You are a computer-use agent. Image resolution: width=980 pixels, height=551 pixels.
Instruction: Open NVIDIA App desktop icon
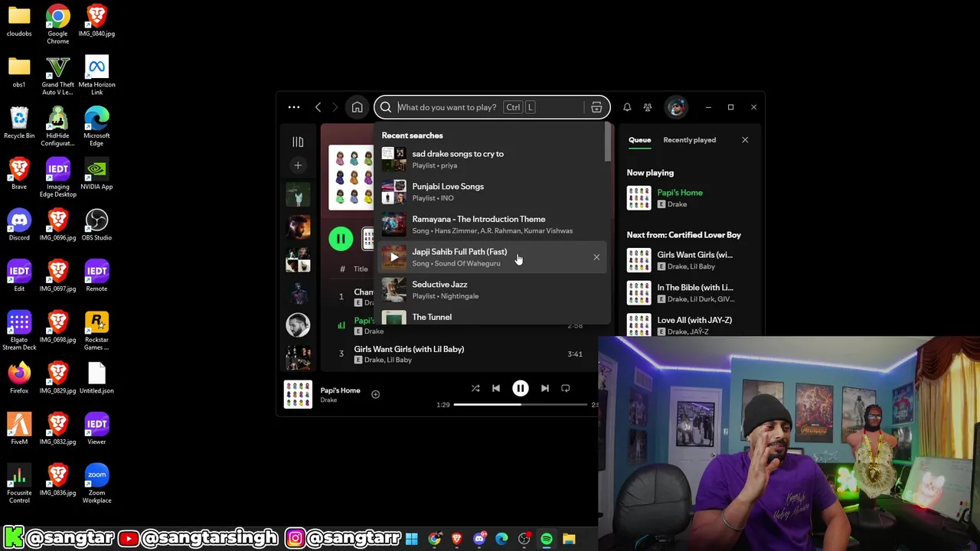96,174
